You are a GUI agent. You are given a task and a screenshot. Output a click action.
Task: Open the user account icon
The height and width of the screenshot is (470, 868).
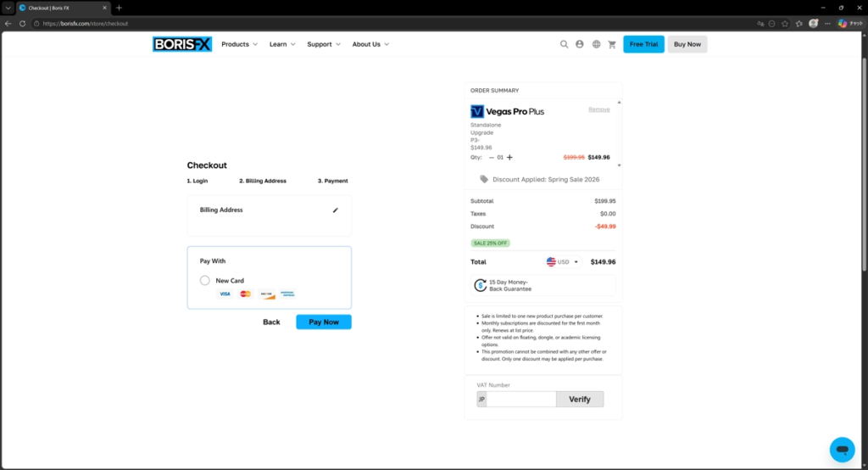pos(580,44)
